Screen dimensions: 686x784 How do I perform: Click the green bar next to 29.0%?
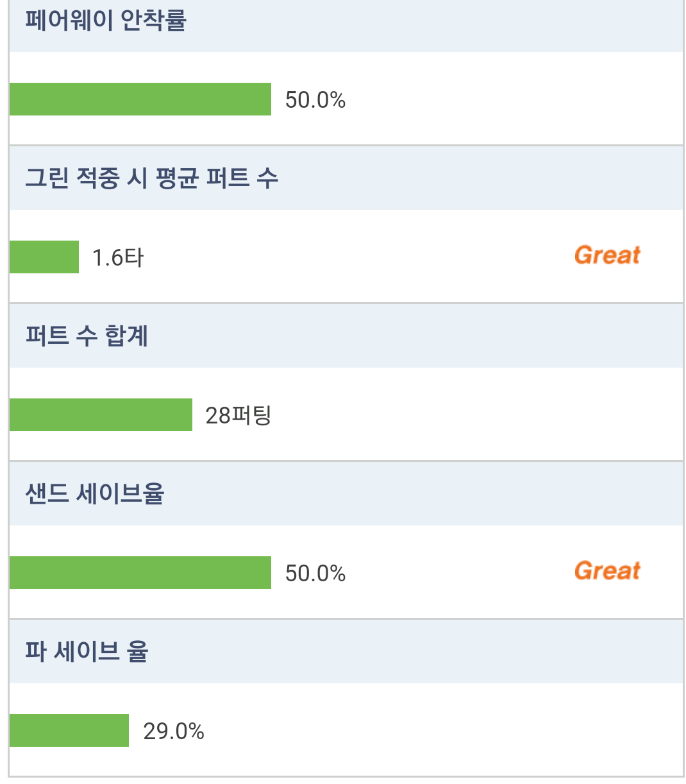pyautogui.click(x=69, y=731)
